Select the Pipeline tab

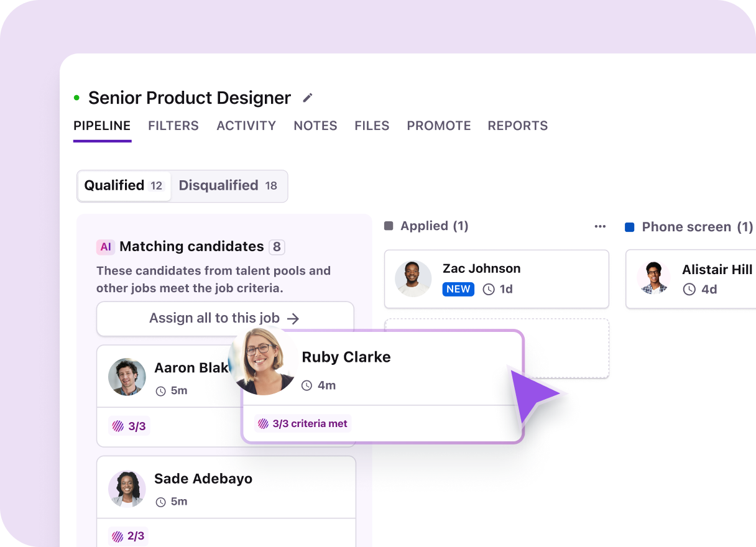(102, 126)
